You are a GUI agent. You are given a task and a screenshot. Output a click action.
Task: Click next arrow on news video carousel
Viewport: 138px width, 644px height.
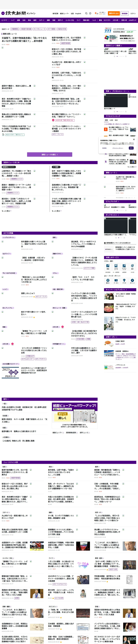(x=126, y=56)
